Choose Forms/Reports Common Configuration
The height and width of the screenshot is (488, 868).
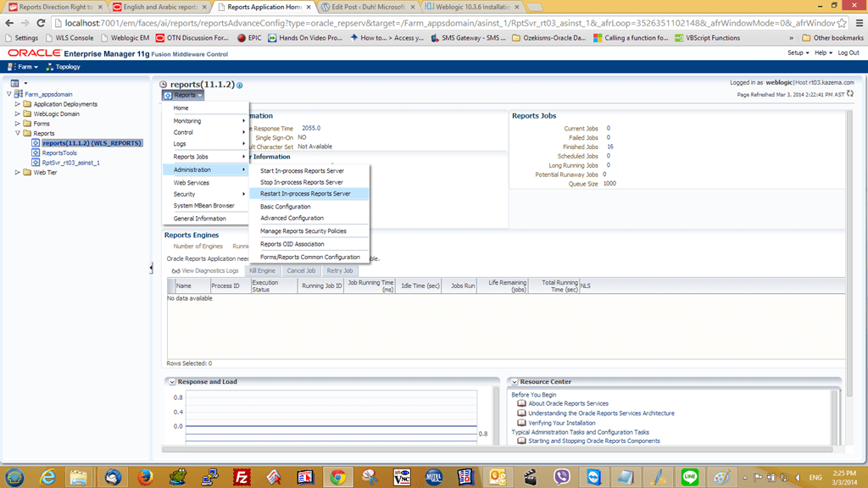(309, 257)
